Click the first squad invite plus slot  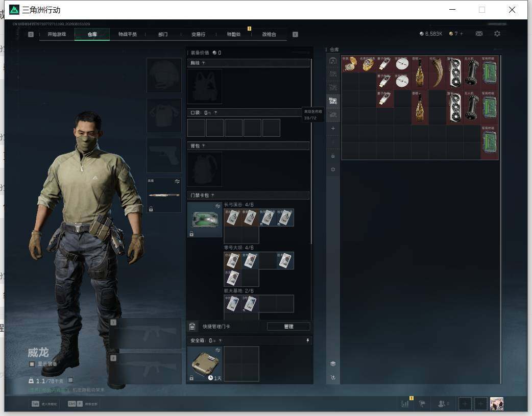(465, 404)
